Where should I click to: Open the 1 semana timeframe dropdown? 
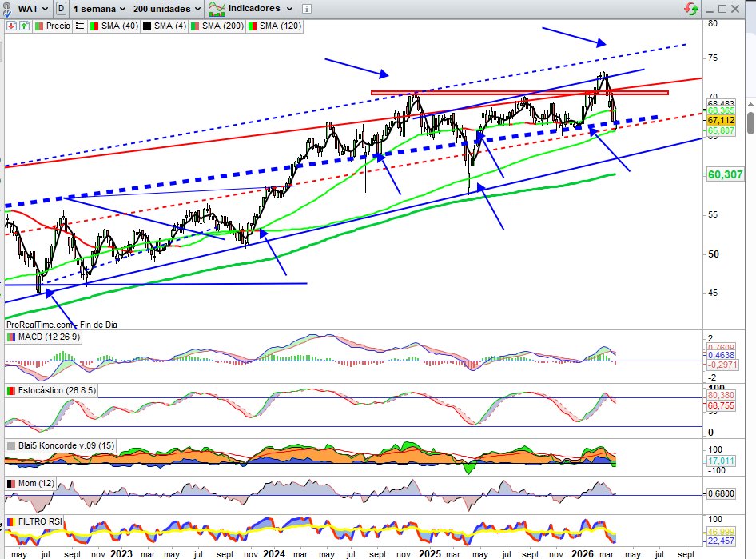[99, 9]
